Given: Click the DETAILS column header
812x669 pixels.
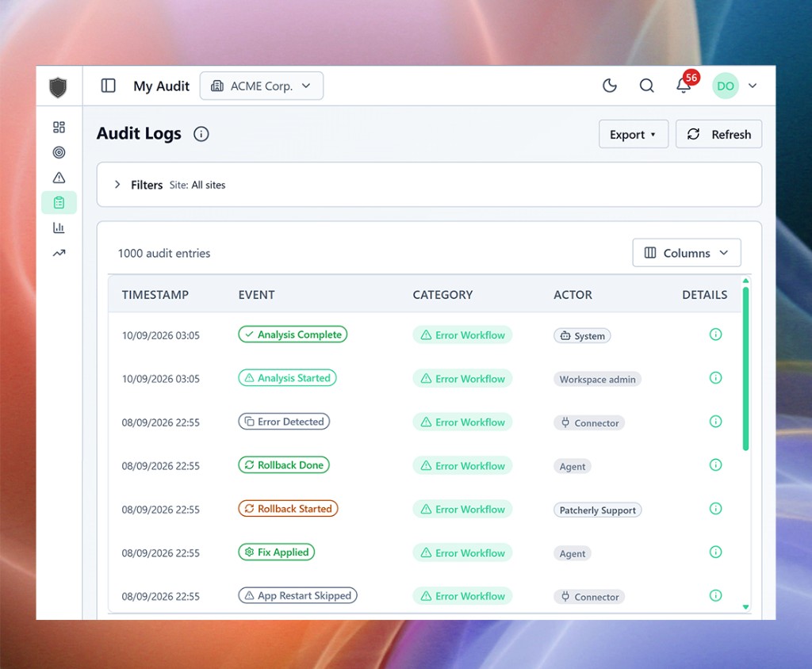Looking at the screenshot, I should [704, 295].
